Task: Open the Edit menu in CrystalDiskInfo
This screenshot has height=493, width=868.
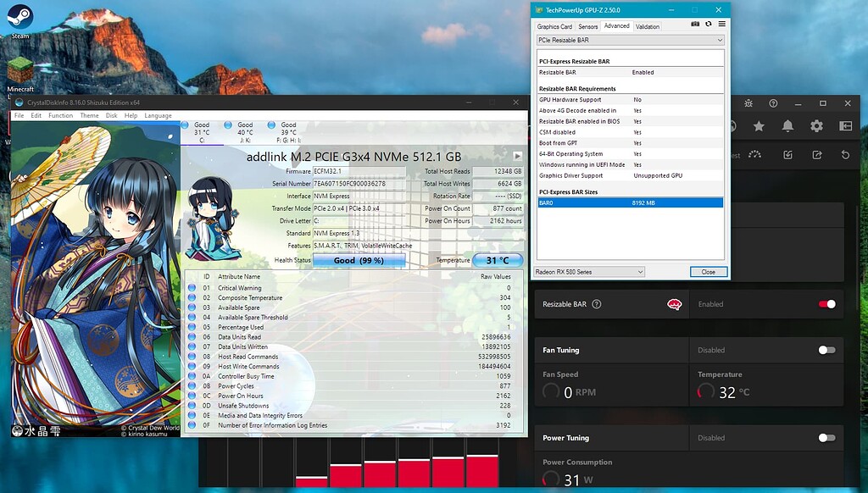Action: [36, 116]
